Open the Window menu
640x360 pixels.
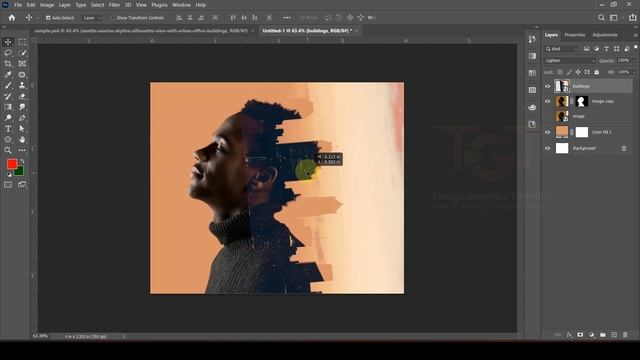point(181,5)
